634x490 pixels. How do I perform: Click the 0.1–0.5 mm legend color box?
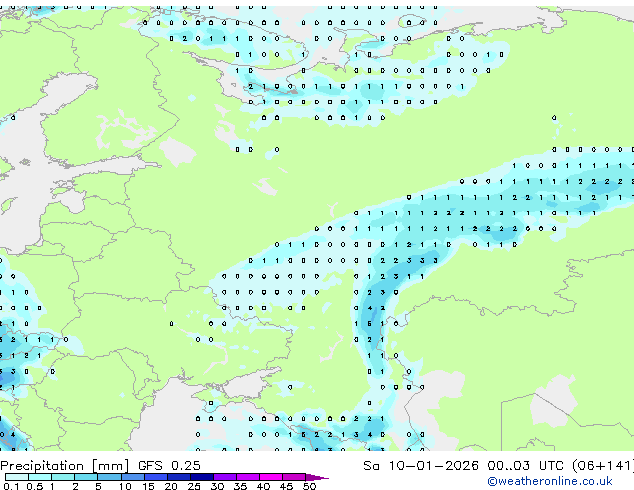tap(17, 477)
